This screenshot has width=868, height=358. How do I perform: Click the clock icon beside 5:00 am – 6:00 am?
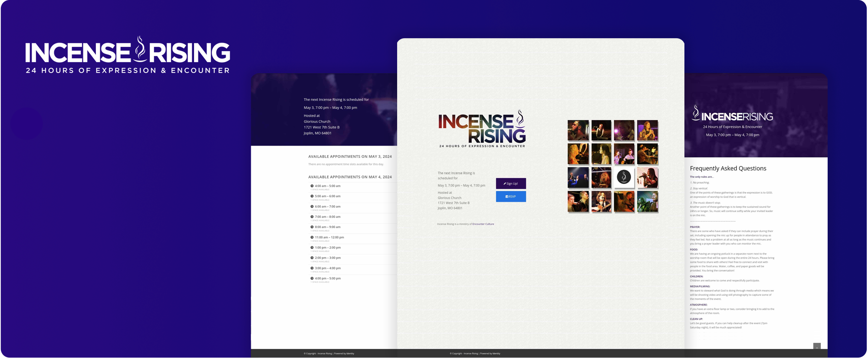coord(312,196)
